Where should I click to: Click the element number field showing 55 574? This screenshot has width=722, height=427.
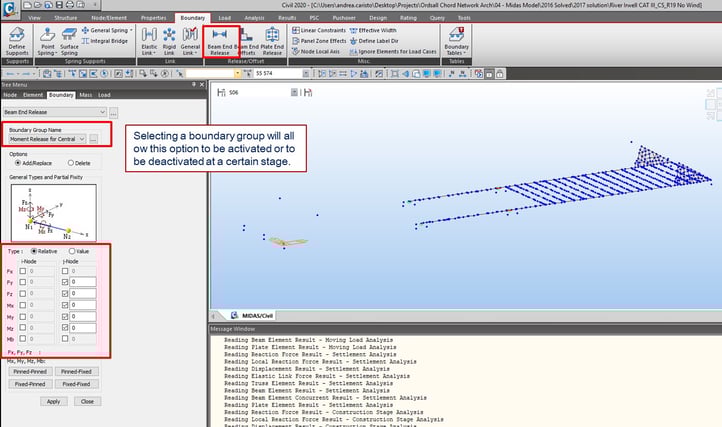(x=281, y=74)
